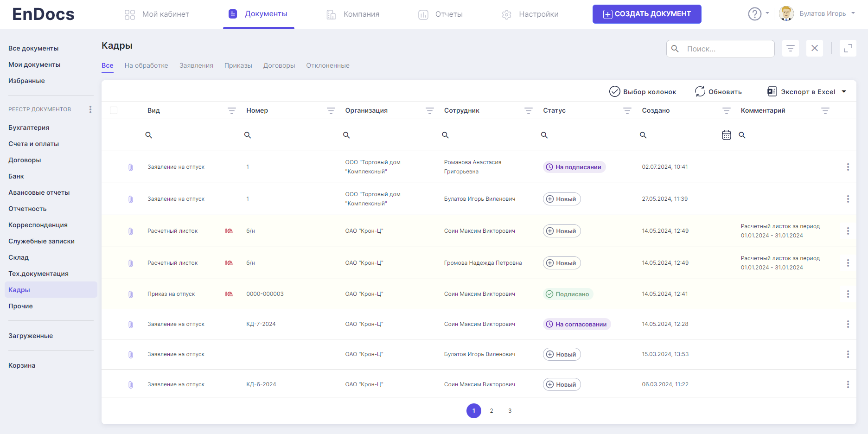This screenshot has width=868, height=434.
Task: Open three-dot menu for Приказ на отпуск row
Action: 848,294
